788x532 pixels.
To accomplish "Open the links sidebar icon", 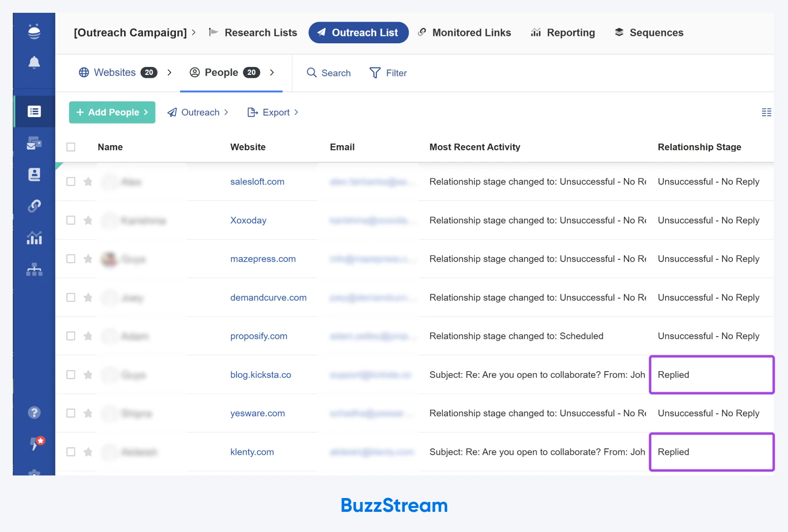I will coord(34,206).
